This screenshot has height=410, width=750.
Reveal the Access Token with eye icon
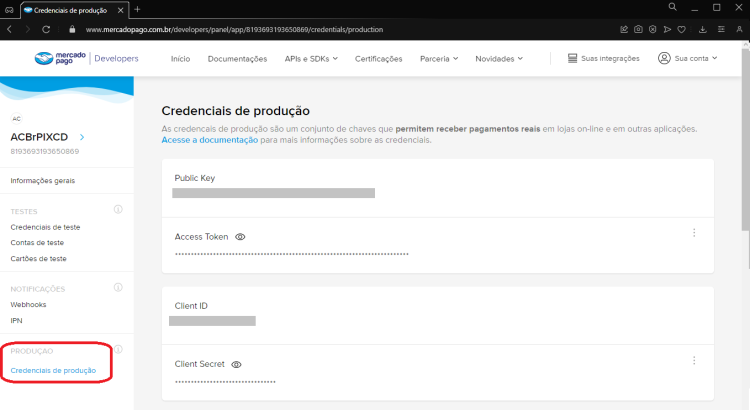[240, 237]
